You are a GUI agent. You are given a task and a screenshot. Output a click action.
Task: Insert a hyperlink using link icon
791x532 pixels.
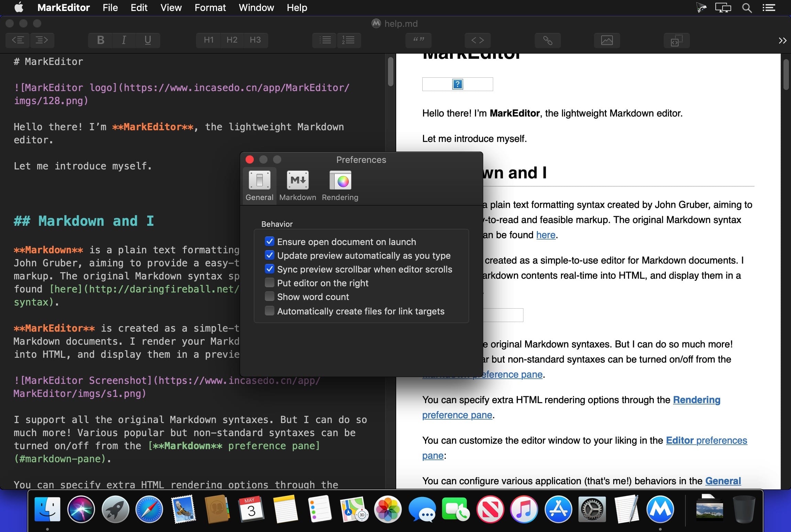tap(548, 40)
